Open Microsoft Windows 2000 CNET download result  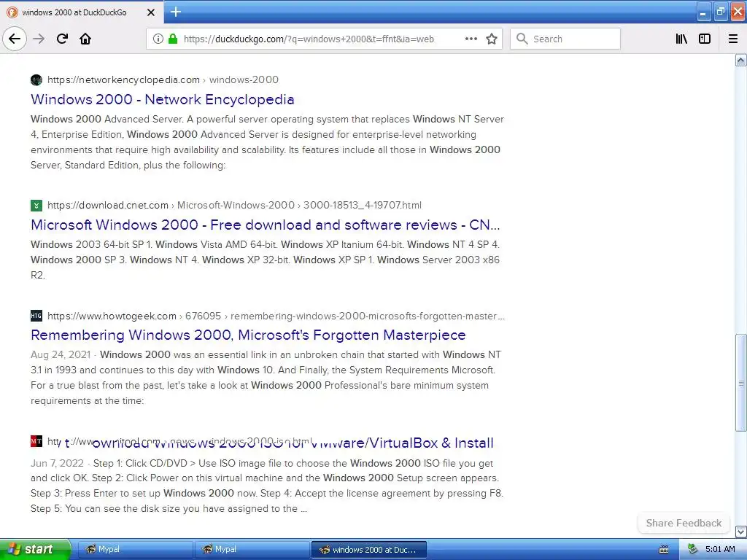tap(266, 225)
